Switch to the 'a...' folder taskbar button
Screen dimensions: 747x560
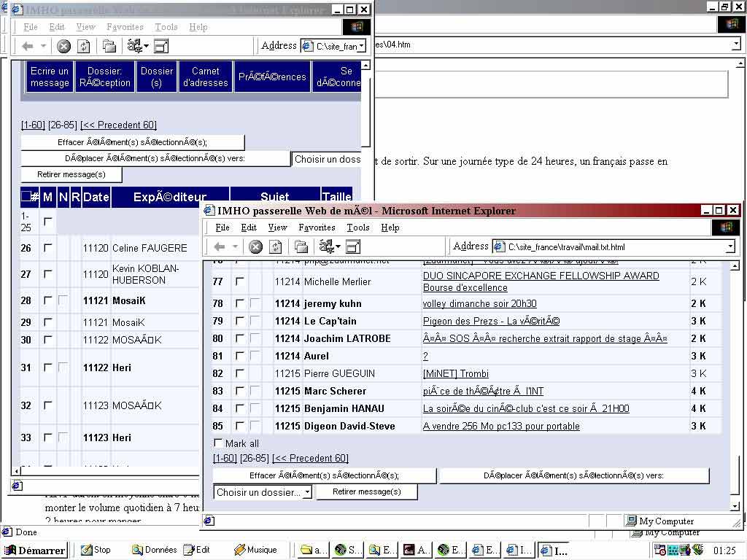312,550
